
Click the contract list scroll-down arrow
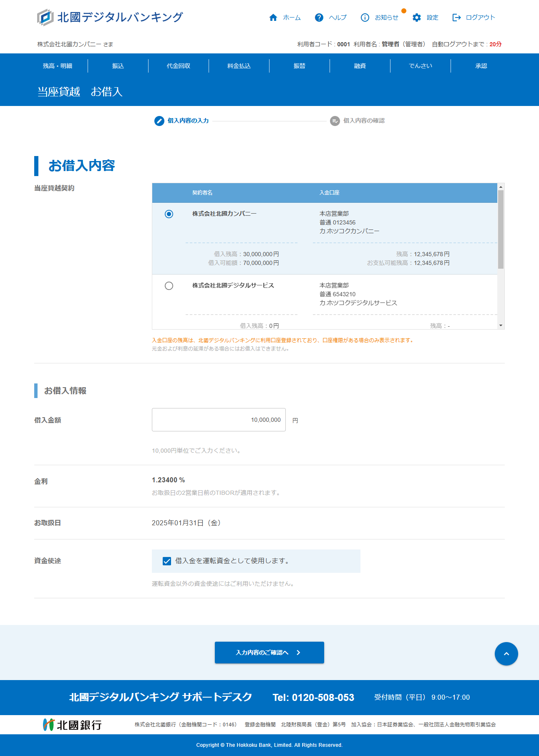(x=501, y=325)
